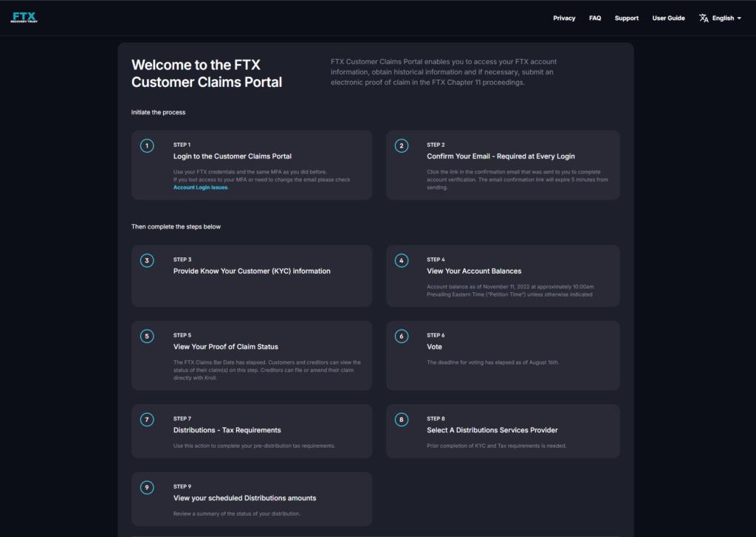Open the Privacy page
The height and width of the screenshot is (537, 756).
564,18
